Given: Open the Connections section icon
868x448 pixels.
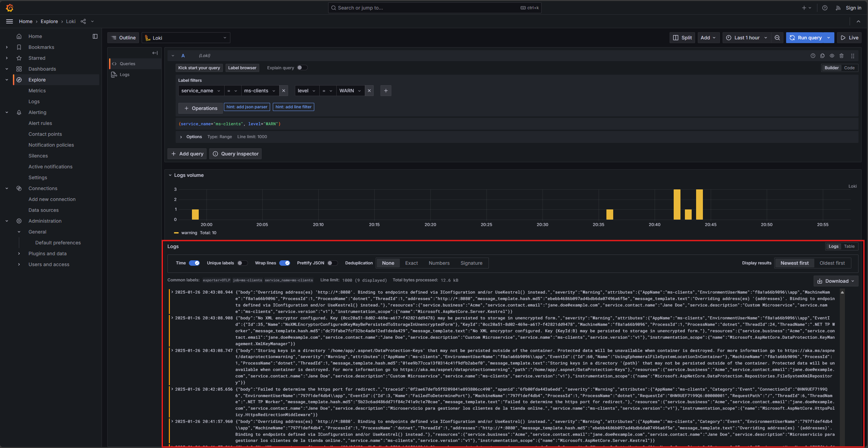Looking at the screenshot, I should (19, 188).
